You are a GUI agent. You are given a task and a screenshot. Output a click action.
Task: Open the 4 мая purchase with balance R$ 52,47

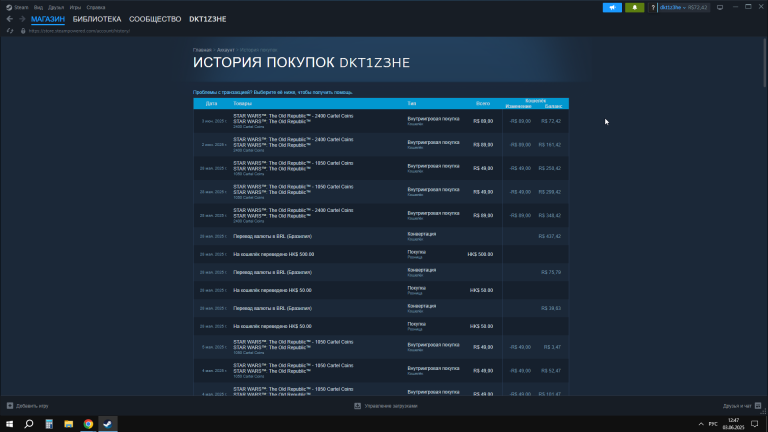381,370
